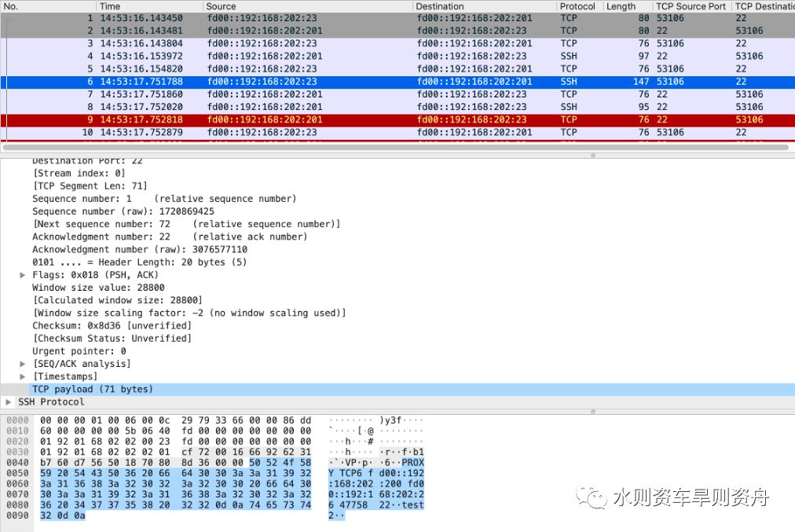Select TCP payload (71 bytes) row
This screenshot has width=795, height=532.
click(x=397, y=389)
